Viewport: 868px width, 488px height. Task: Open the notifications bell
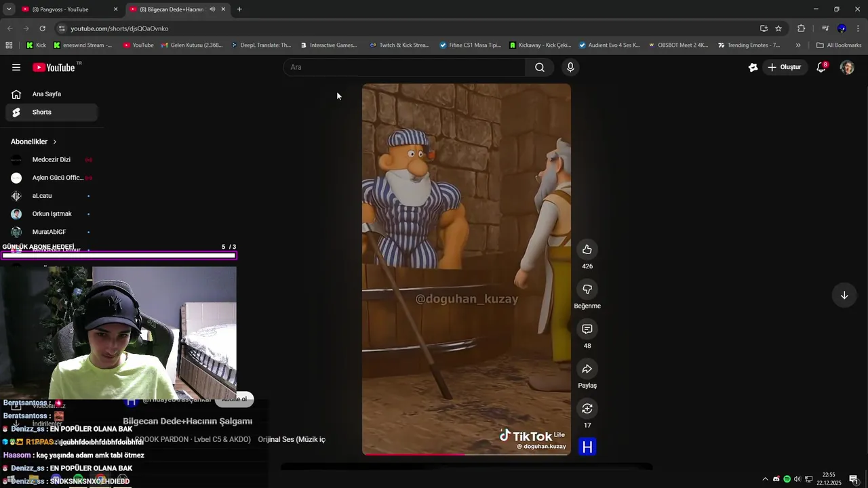[821, 67]
